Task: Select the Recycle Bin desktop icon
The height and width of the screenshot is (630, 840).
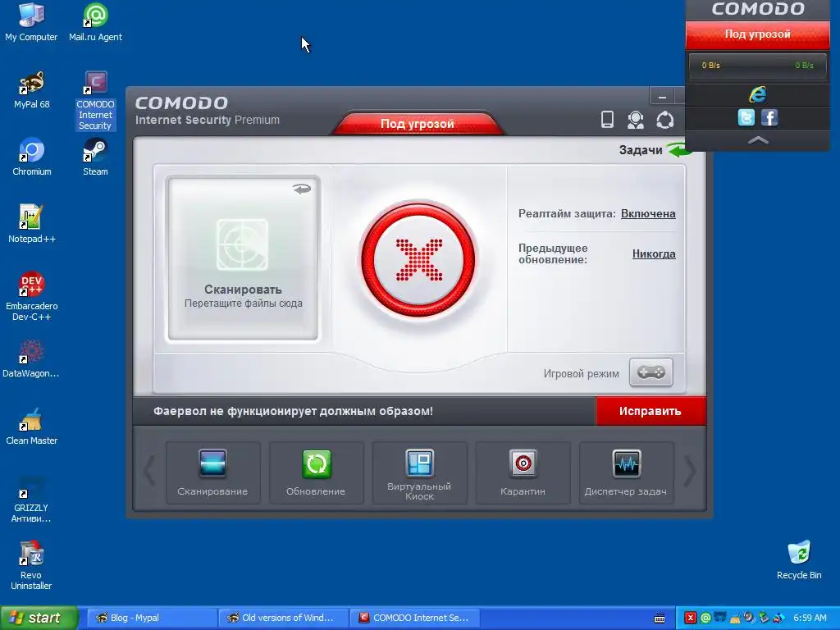Action: click(x=799, y=559)
